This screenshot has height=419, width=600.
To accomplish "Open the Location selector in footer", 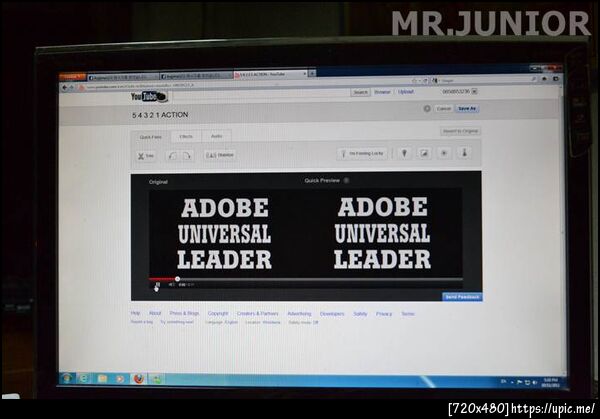I will [262, 322].
